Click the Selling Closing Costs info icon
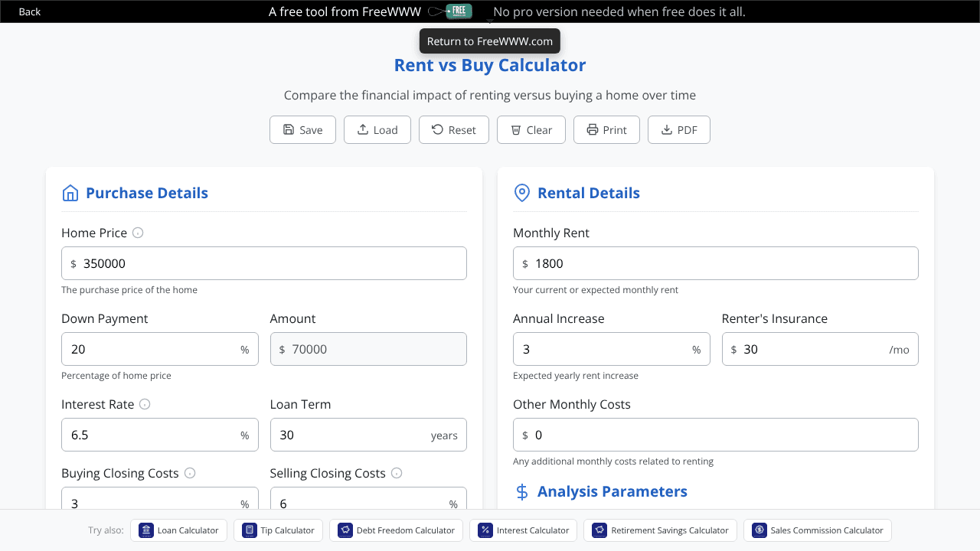980x551 pixels. pos(397,473)
